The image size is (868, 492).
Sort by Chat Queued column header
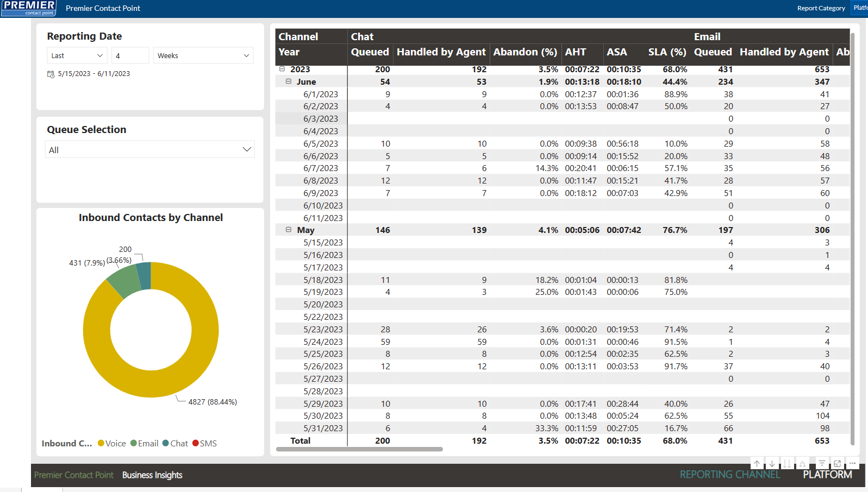pos(370,52)
